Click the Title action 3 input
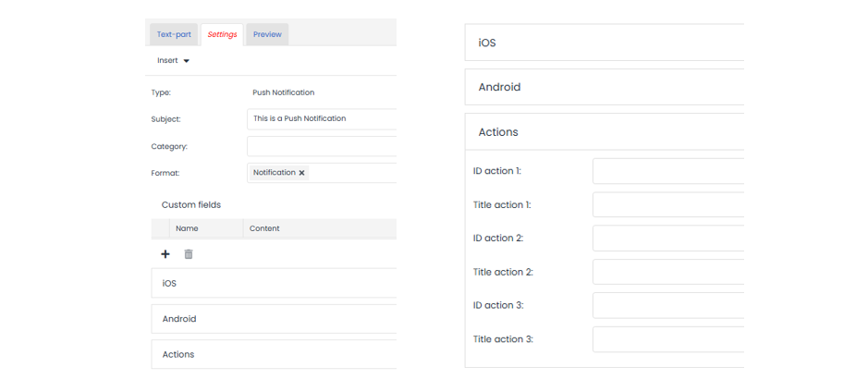 click(667, 339)
